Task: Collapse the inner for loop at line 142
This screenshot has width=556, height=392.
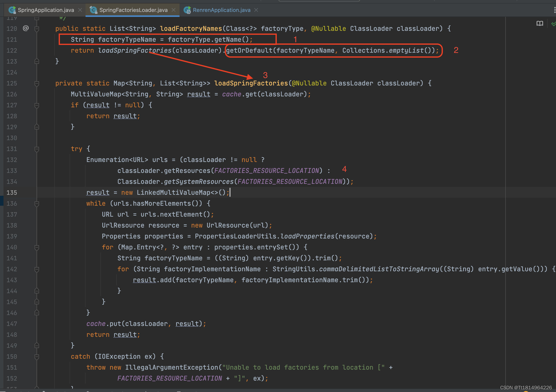Action: coord(37,269)
